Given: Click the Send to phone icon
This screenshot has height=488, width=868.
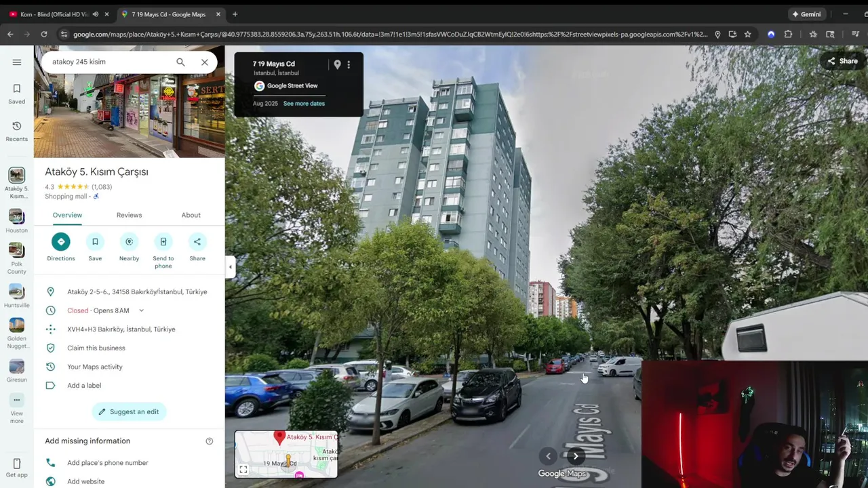Looking at the screenshot, I should (x=163, y=241).
